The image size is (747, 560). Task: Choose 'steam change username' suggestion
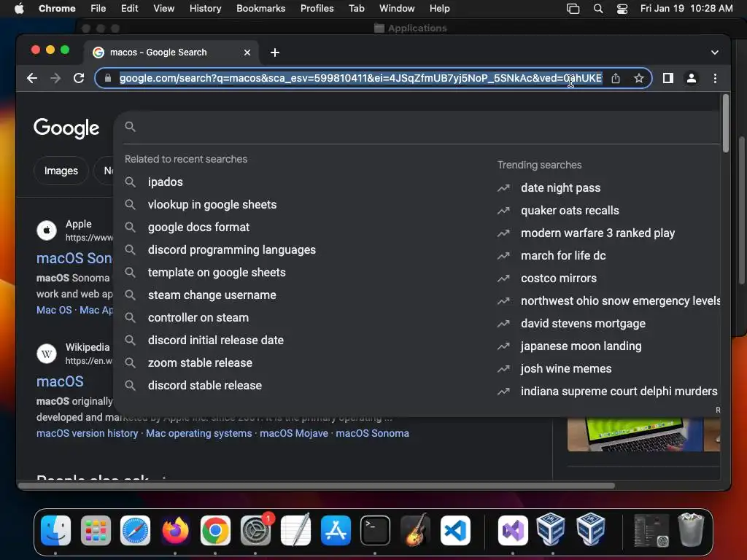click(212, 295)
